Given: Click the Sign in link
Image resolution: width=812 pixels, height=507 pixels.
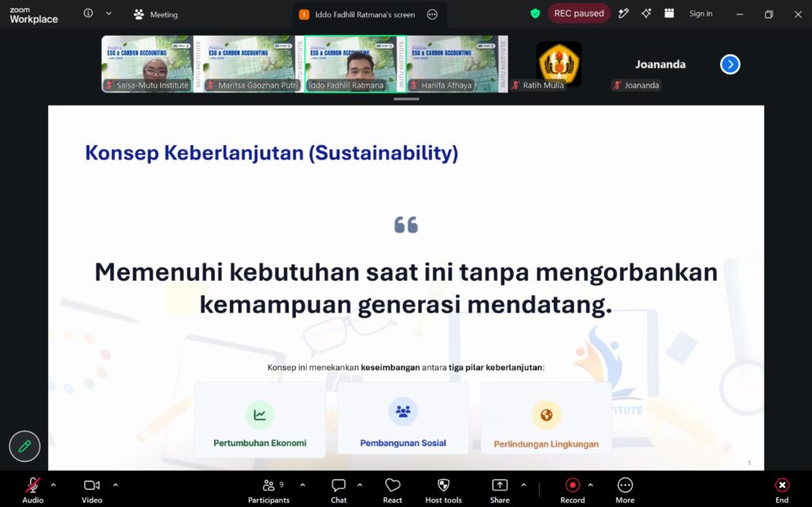Looking at the screenshot, I should [x=701, y=13].
